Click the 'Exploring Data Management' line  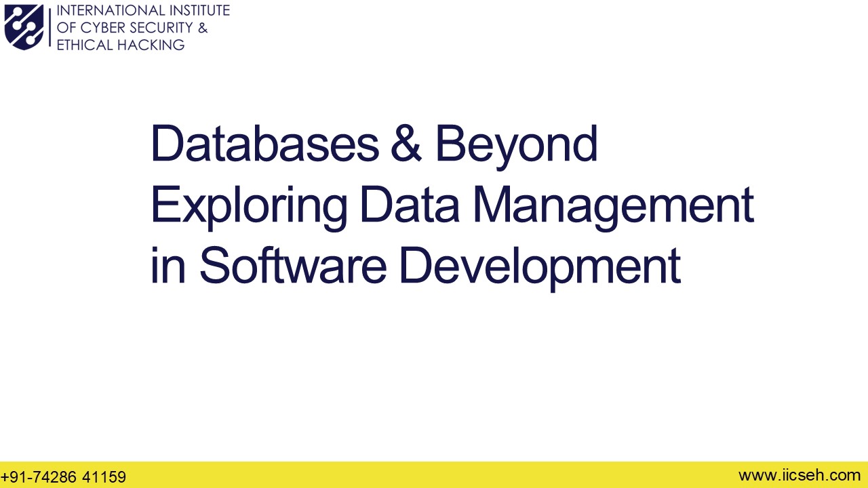(452, 205)
